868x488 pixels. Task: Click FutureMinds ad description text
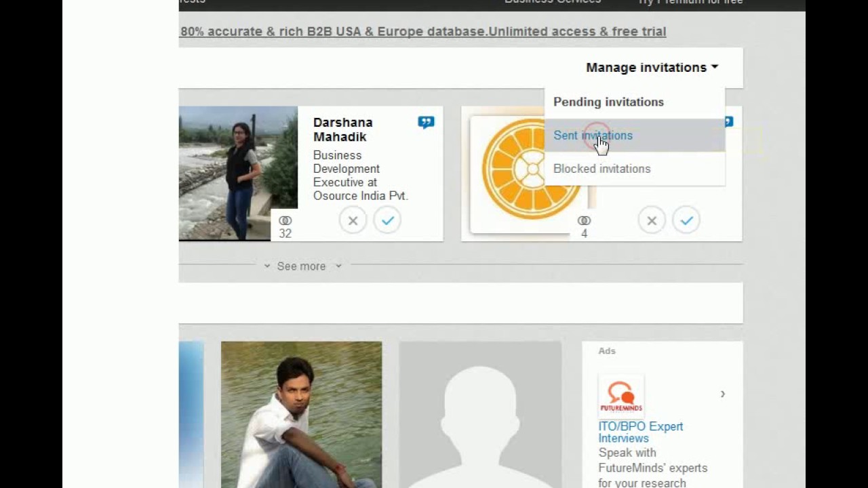click(652, 468)
